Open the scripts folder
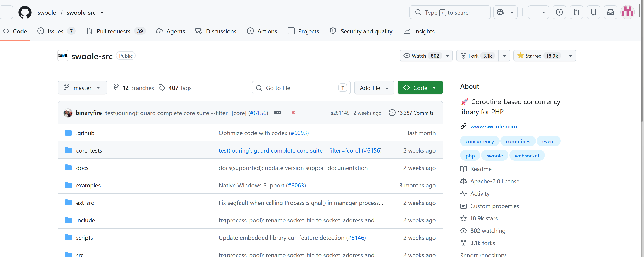The width and height of the screenshot is (644, 257). 85,238
